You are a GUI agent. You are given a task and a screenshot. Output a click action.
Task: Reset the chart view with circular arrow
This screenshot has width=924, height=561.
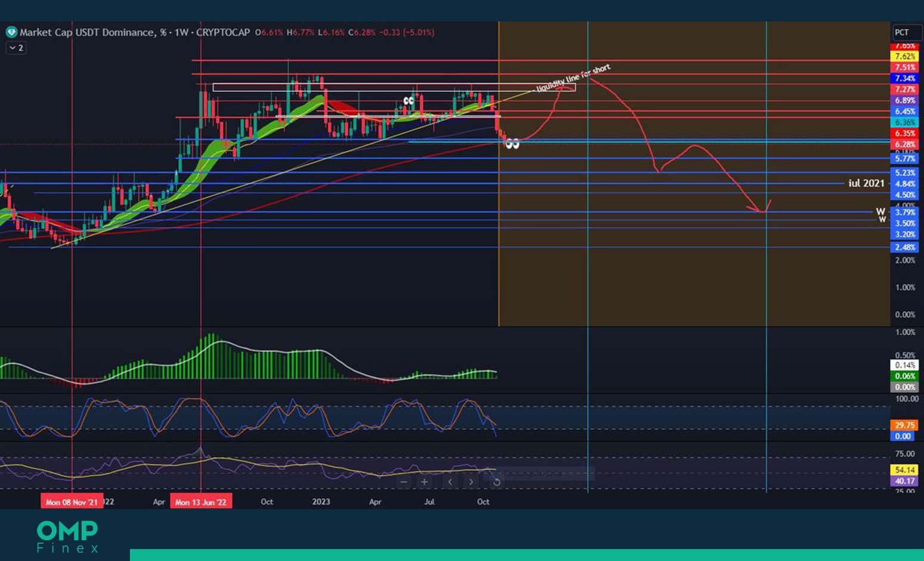[x=496, y=482]
